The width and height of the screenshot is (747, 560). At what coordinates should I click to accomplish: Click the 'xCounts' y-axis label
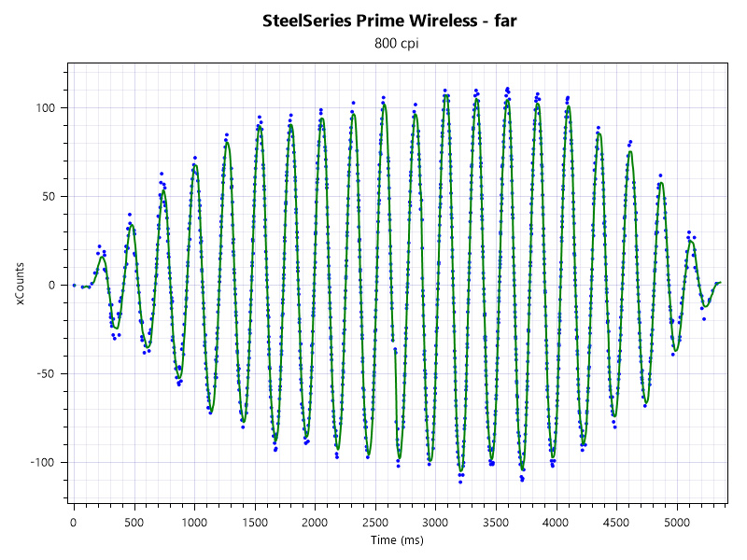(20, 284)
